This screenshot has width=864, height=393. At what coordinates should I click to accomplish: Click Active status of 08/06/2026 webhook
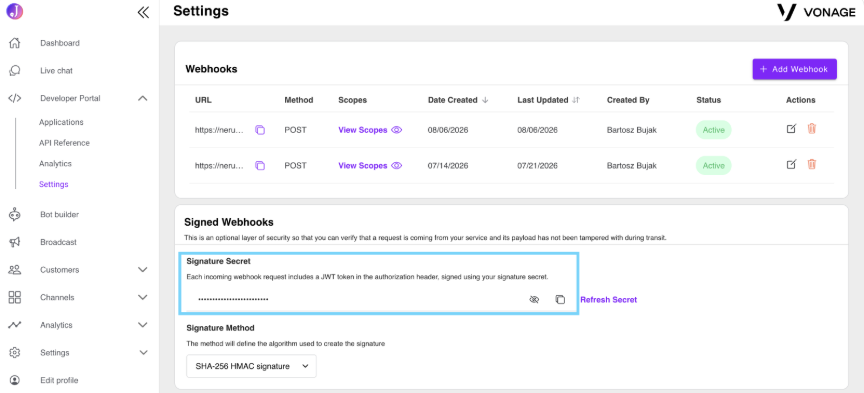[x=714, y=130]
